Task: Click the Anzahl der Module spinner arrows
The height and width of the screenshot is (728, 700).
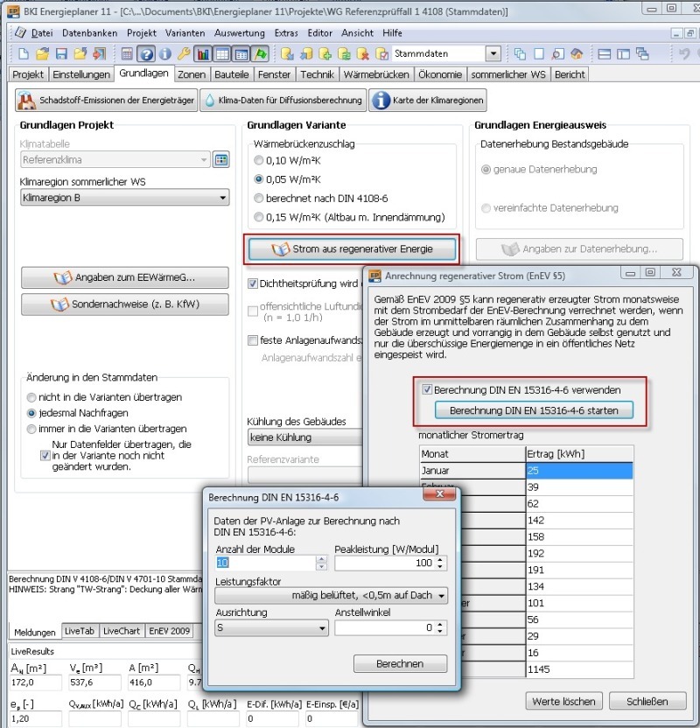Action: (321, 563)
